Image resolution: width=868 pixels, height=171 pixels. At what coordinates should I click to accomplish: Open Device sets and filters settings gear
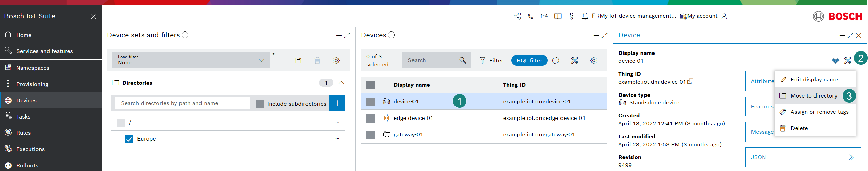[x=336, y=60]
